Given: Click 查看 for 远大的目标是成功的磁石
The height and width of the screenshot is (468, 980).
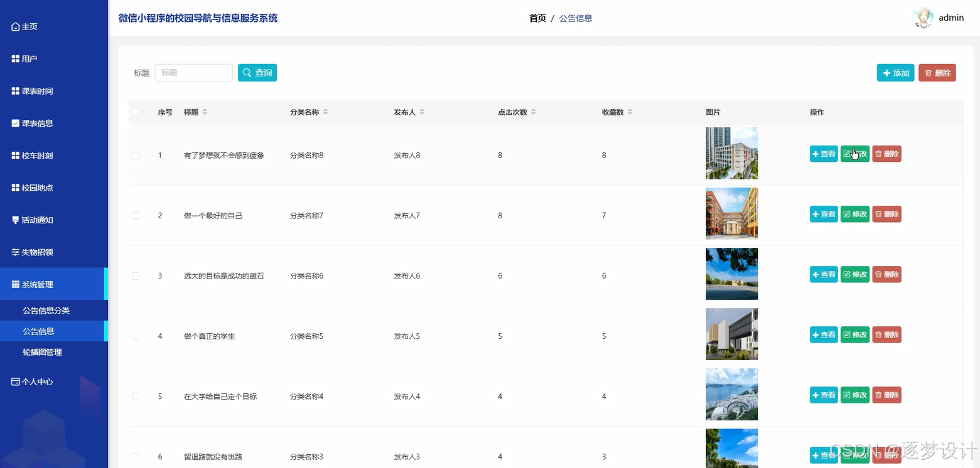Looking at the screenshot, I should click(x=824, y=274).
